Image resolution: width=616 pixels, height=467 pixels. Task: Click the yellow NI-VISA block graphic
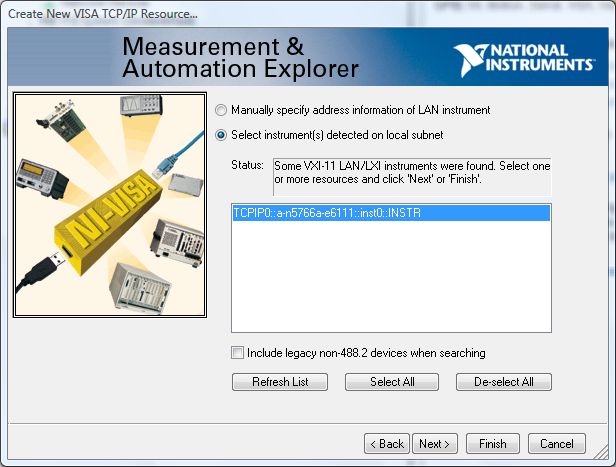[x=107, y=214]
